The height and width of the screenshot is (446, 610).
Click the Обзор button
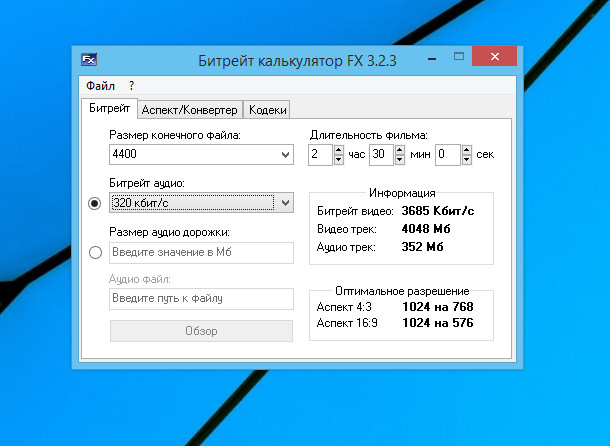pos(202,331)
